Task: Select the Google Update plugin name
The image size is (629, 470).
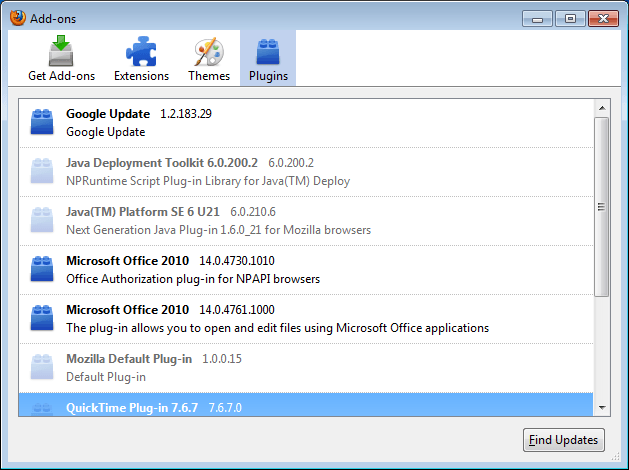Action: [108, 114]
